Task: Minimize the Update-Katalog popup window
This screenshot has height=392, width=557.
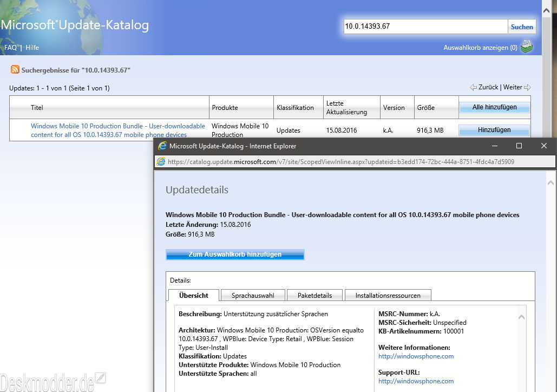Action: [x=495, y=146]
